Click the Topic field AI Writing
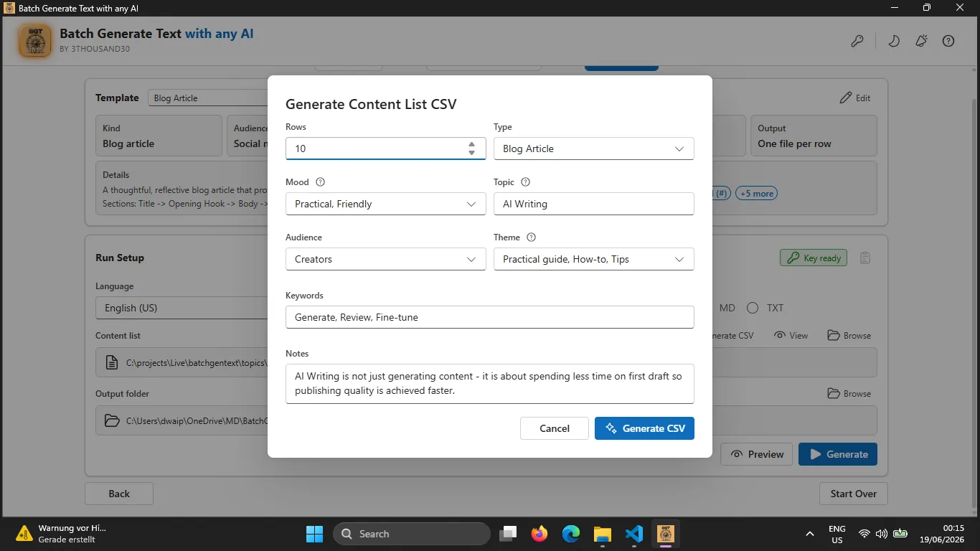Image resolution: width=980 pixels, height=551 pixels. pos(594,204)
